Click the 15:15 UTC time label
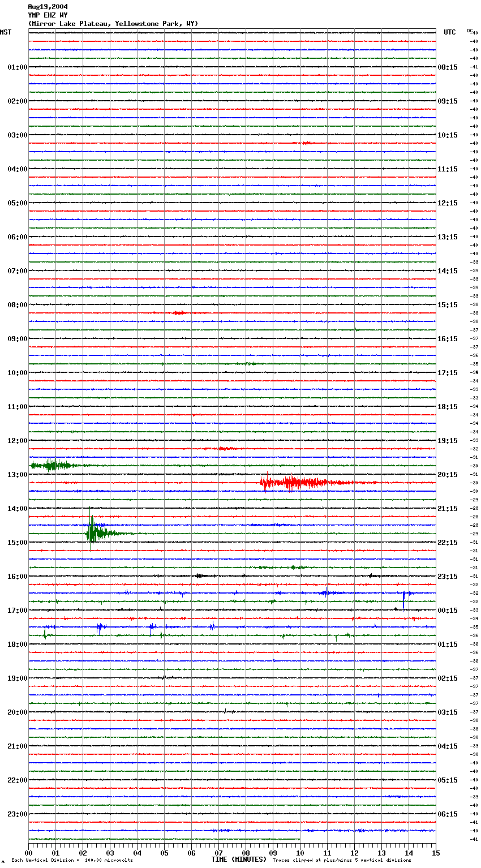 point(448,305)
